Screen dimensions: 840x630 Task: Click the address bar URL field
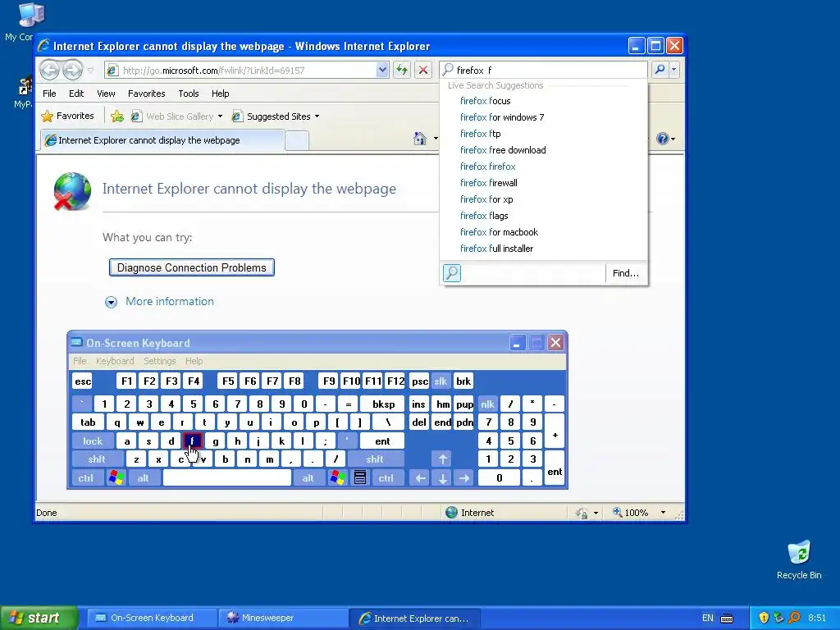(240, 71)
